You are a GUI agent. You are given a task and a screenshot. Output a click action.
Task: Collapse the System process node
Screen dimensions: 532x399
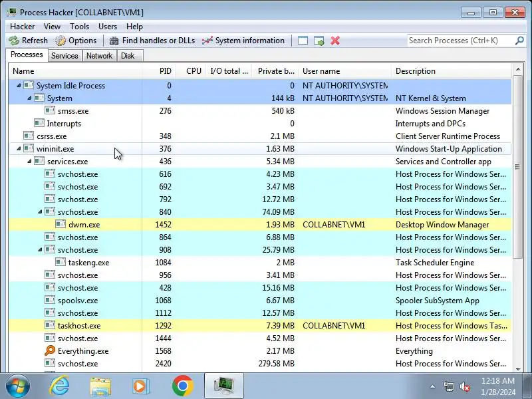coord(29,98)
